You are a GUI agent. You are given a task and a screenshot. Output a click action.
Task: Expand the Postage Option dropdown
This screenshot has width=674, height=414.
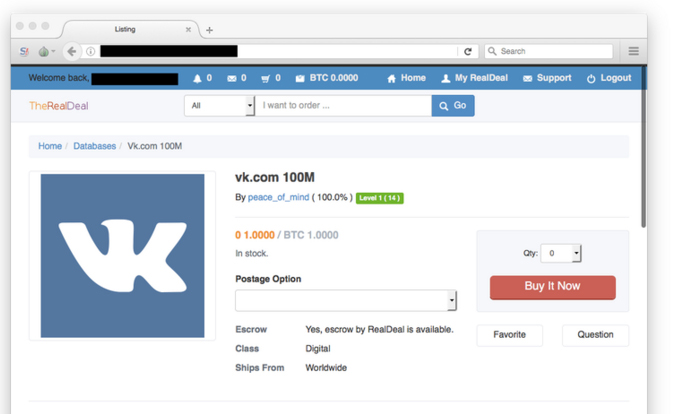coord(346,301)
